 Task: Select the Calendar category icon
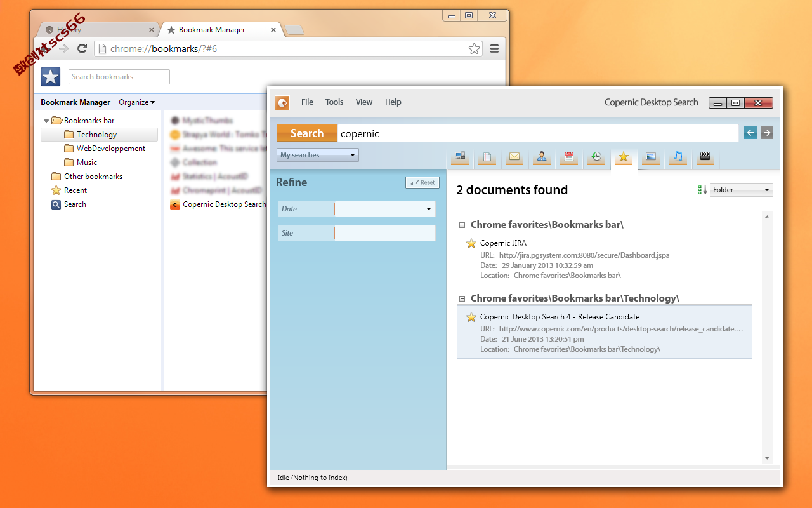pos(569,157)
